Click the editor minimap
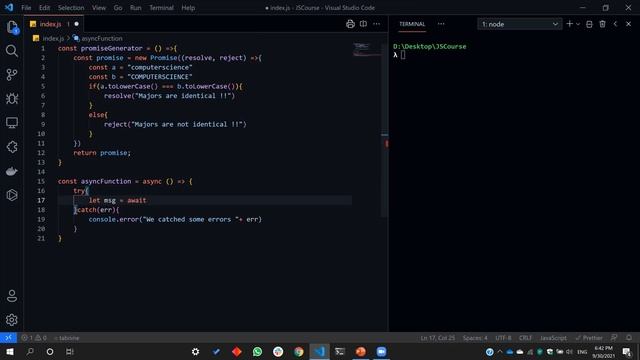The height and width of the screenshot is (360, 640). [366, 49]
